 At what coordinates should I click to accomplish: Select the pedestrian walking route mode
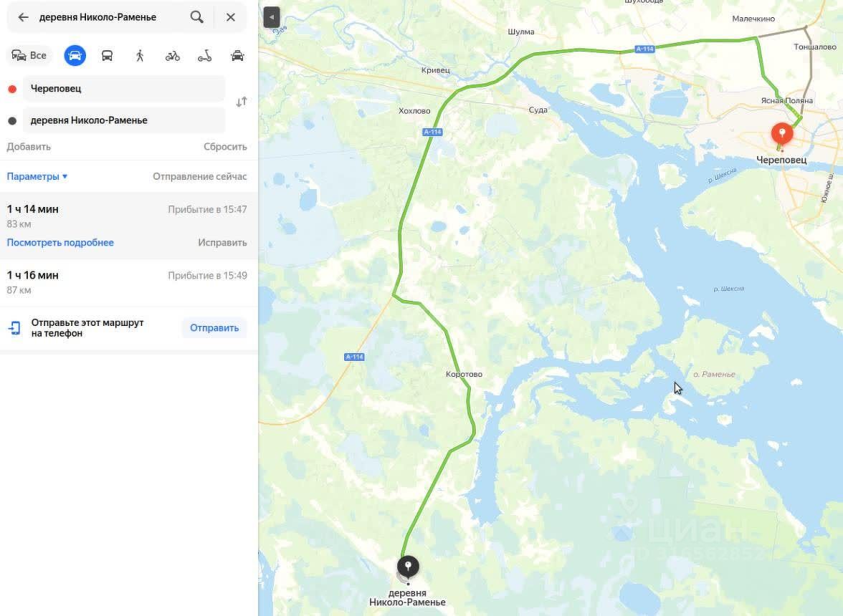140,55
